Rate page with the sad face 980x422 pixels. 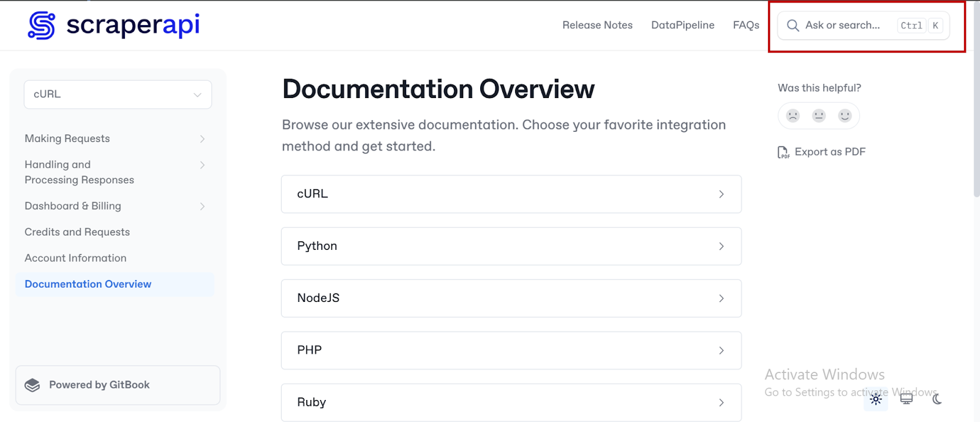pyautogui.click(x=793, y=116)
